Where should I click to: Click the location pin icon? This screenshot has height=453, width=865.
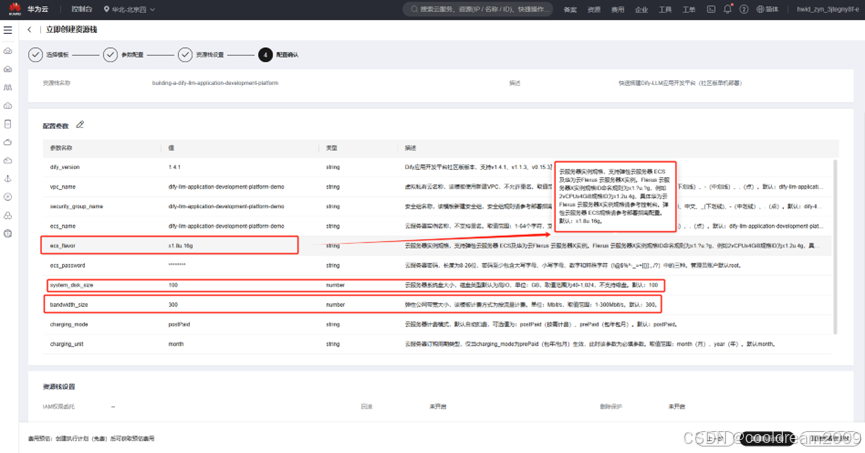click(x=106, y=9)
